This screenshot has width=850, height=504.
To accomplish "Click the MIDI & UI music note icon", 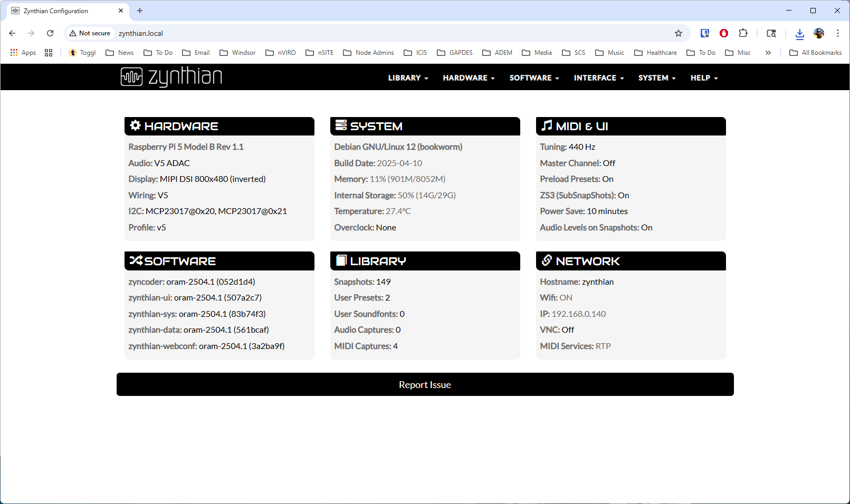I will coord(547,125).
